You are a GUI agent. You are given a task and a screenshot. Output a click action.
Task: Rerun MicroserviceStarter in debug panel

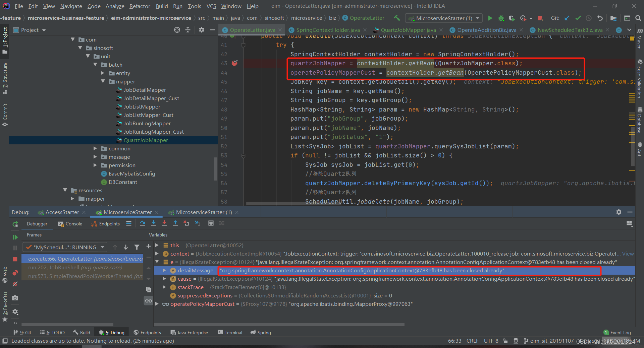[x=15, y=224]
